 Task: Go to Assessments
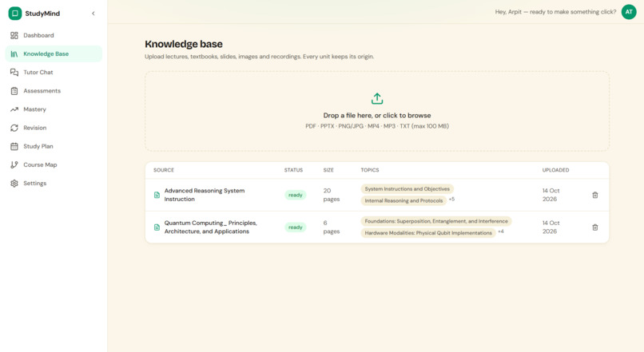[x=54, y=91]
